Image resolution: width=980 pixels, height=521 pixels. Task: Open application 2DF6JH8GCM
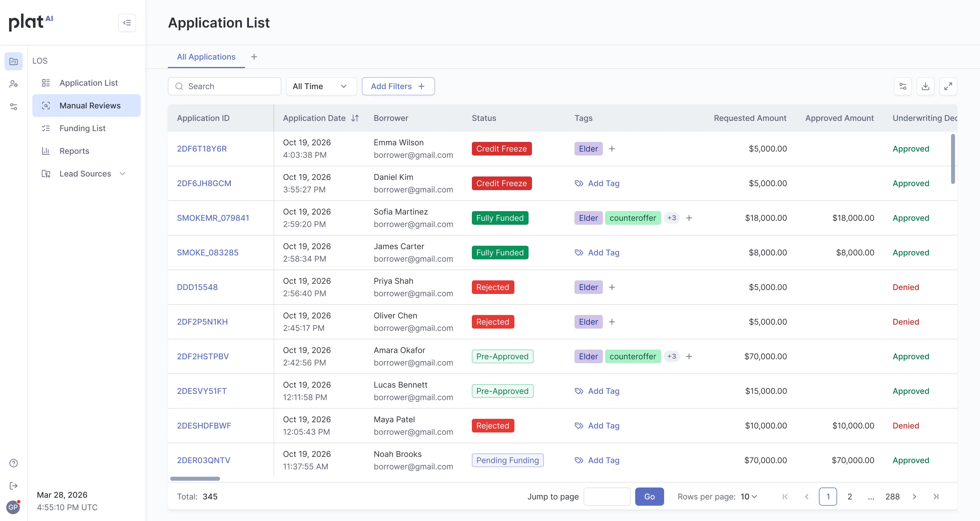(204, 183)
